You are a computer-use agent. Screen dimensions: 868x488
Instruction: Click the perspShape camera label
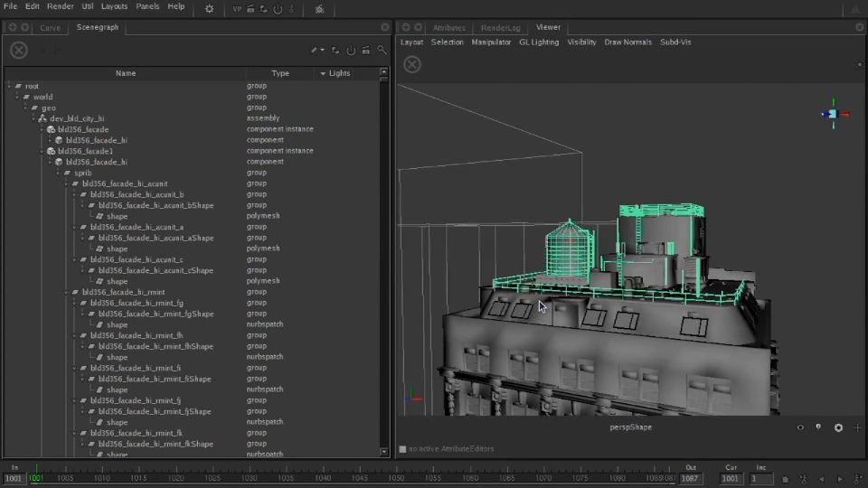tap(631, 427)
